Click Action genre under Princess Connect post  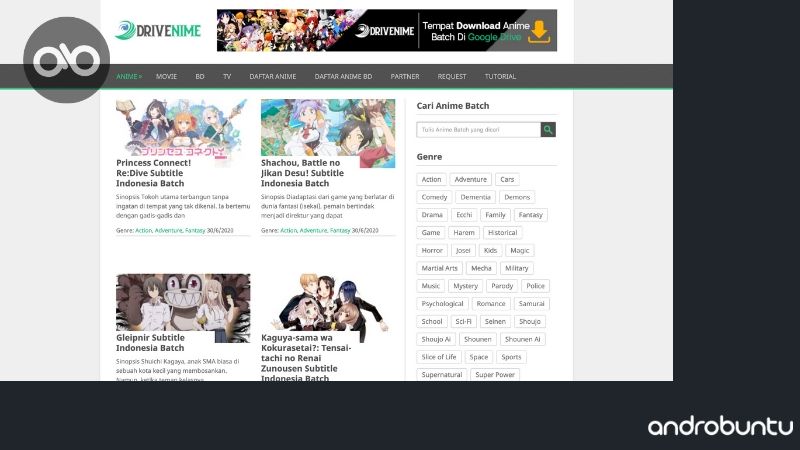(x=143, y=231)
